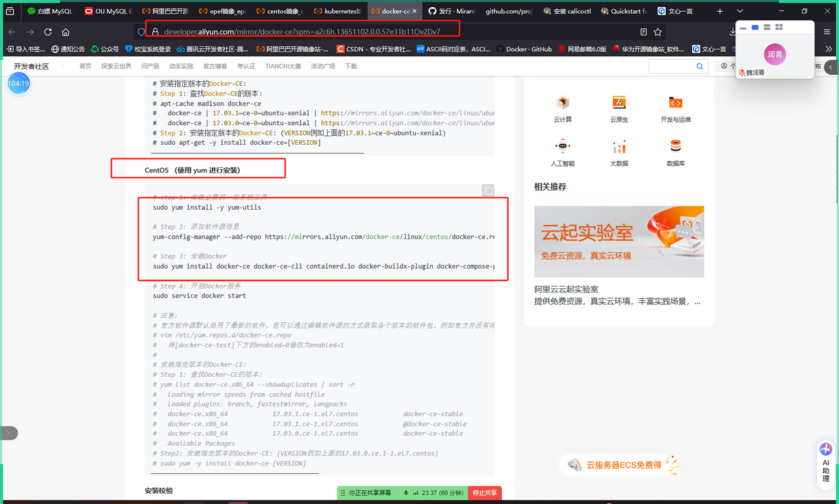Open the browser hamburger menu
This screenshot has height=504, width=839.
click(x=827, y=31)
